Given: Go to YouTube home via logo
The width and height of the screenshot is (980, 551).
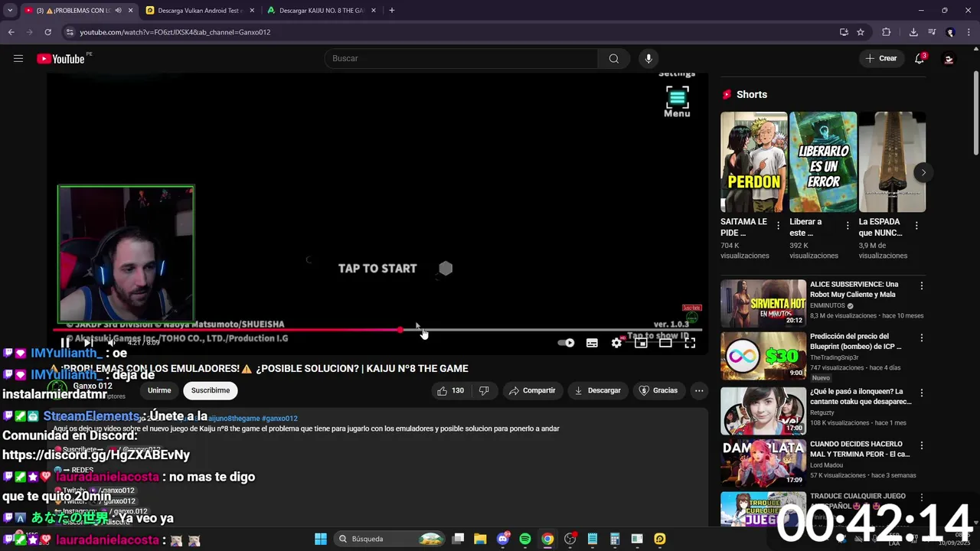Looking at the screenshot, I should 60,59.
